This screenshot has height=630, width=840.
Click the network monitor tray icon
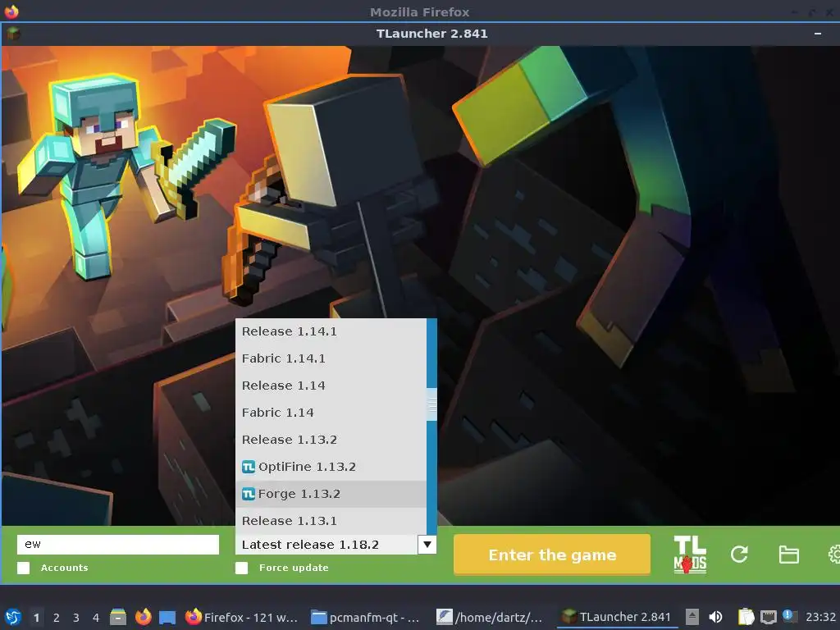[768, 617]
